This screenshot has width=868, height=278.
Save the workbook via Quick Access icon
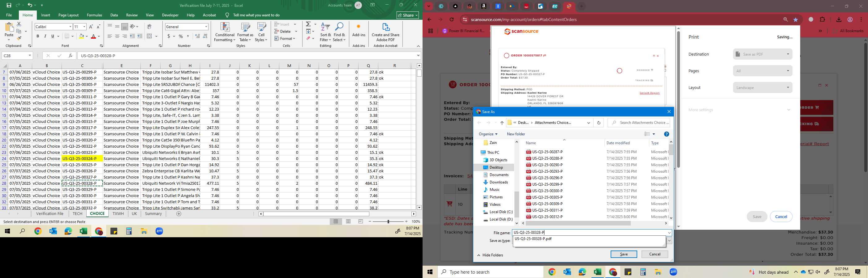9,5
